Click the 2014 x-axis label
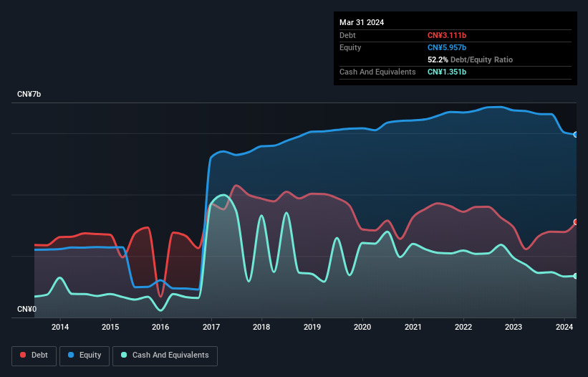Image resolution: width=588 pixels, height=377 pixels. pos(60,327)
